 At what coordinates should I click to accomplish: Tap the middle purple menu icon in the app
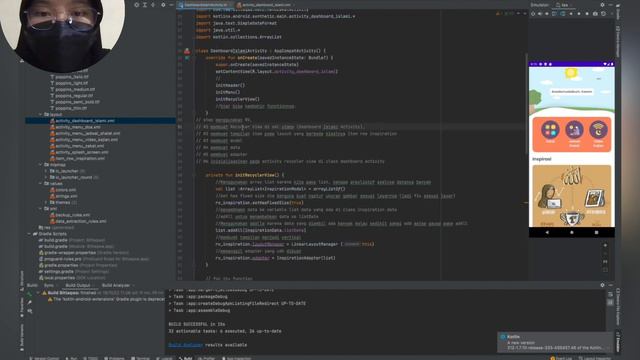[x=574, y=130]
